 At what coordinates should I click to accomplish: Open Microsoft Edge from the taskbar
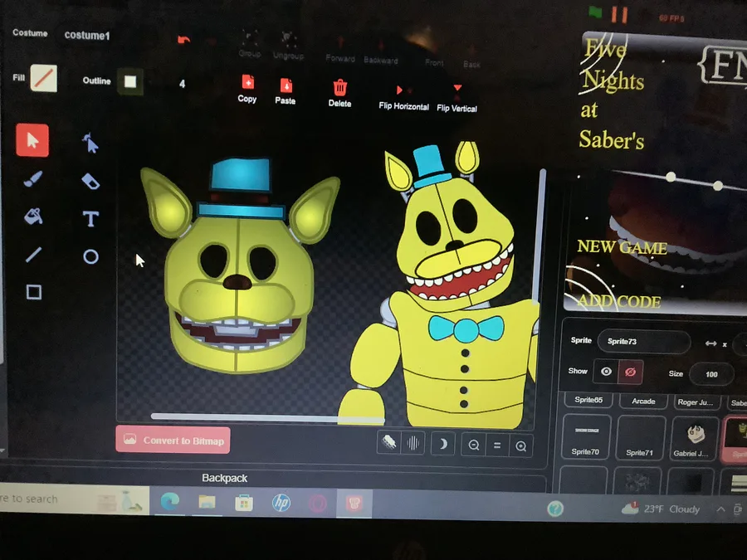(x=169, y=501)
